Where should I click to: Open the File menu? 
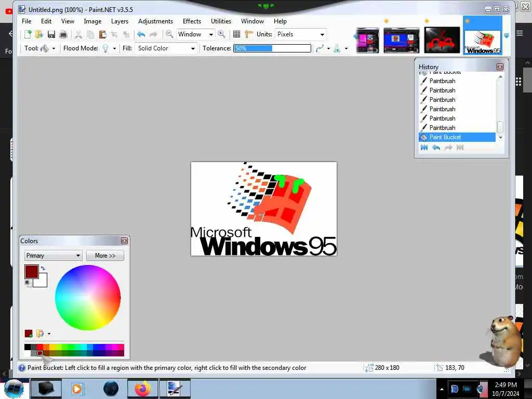pyautogui.click(x=26, y=21)
